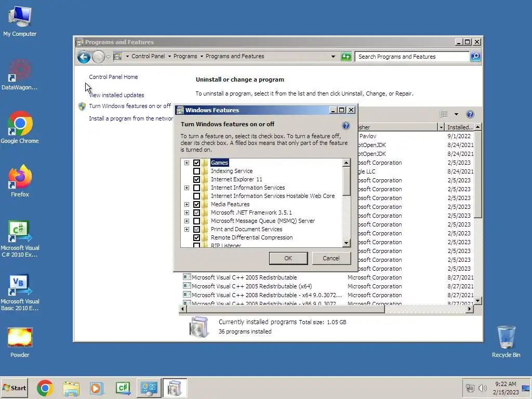
Task: Expand Microsoft .NET Framework 3.5.1 node
Action: point(187,212)
